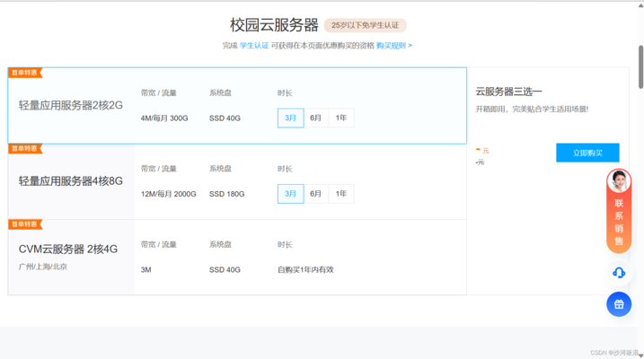The image size is (644, 359).
Task: Select 3月 duration for 2核2G server
Action: [290, 118]
